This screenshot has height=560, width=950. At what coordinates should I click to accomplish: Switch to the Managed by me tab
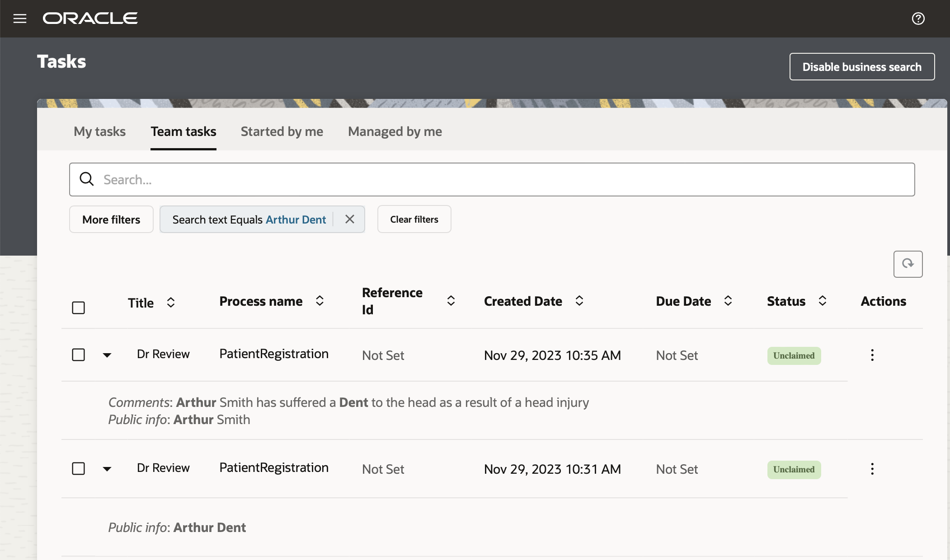[395, 131]
